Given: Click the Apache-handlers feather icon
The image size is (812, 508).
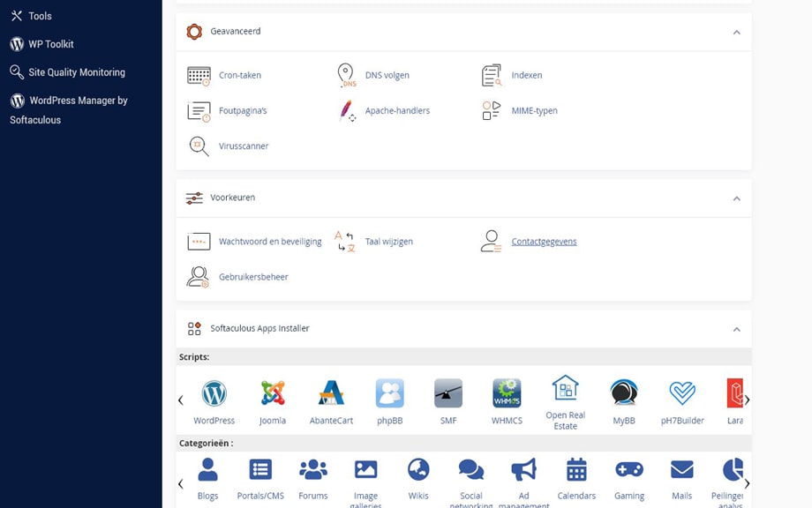Looking at the screenshot, I should [x=347, y=111].
